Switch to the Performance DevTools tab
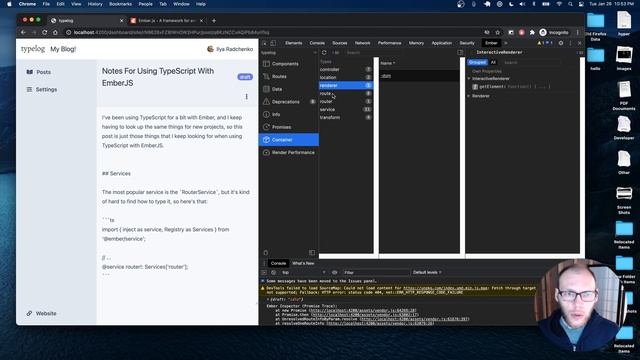 [x=389, y=43]
